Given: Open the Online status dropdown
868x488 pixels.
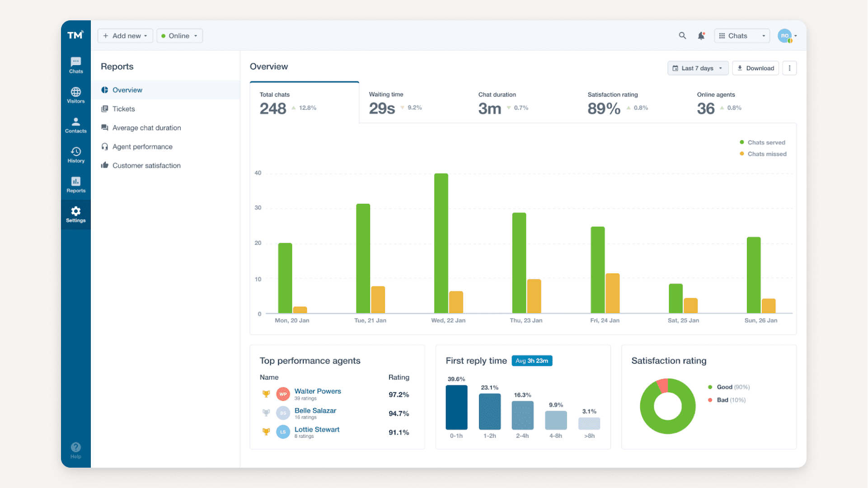Looking at the screenshot, I should pyautogui.click(x=179, y=35).
